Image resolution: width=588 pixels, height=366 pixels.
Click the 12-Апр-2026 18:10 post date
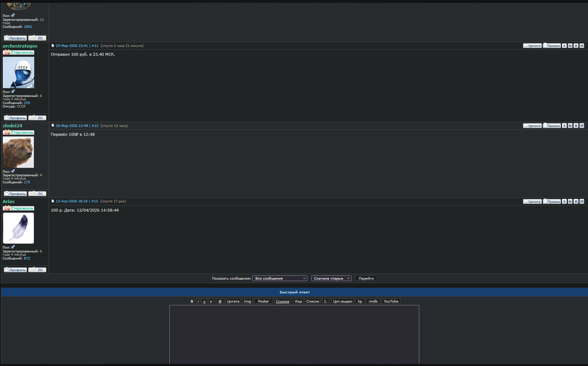(72, 201)
